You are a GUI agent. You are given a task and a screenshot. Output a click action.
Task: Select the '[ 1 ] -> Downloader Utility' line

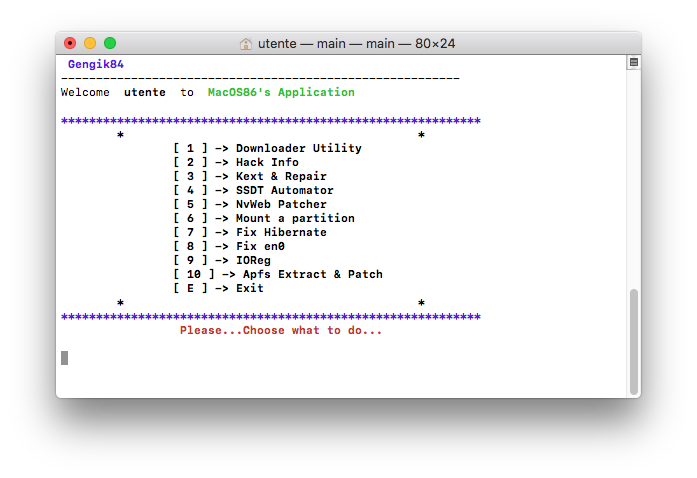[x=268, y=148]
